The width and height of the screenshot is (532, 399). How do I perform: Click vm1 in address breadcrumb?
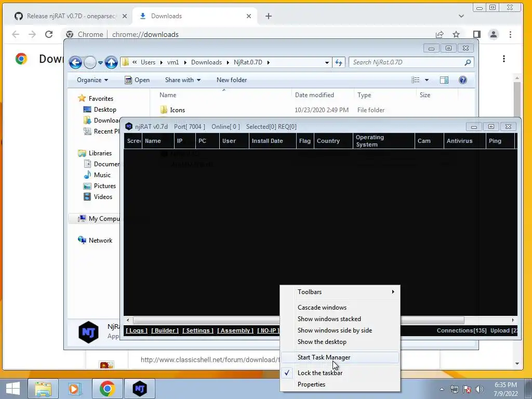(x=172, y=62)
